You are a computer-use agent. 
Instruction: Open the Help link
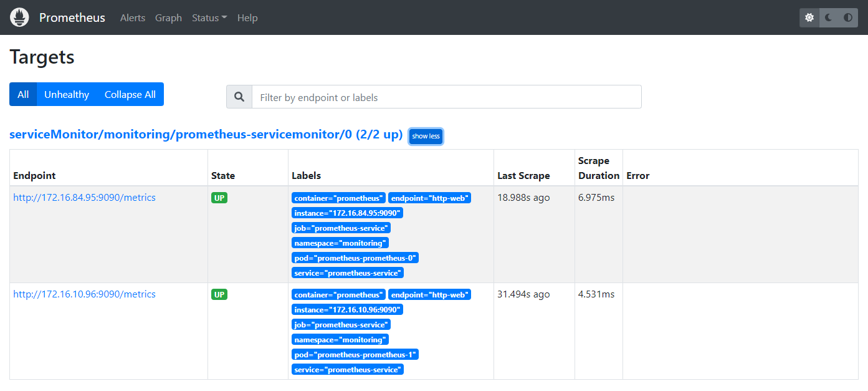tap(247, 17)
